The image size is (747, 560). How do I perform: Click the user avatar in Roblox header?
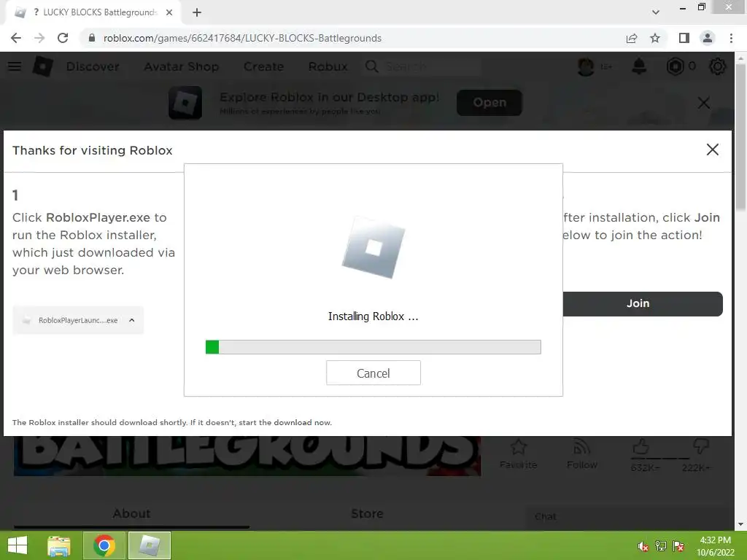point(586,66)
